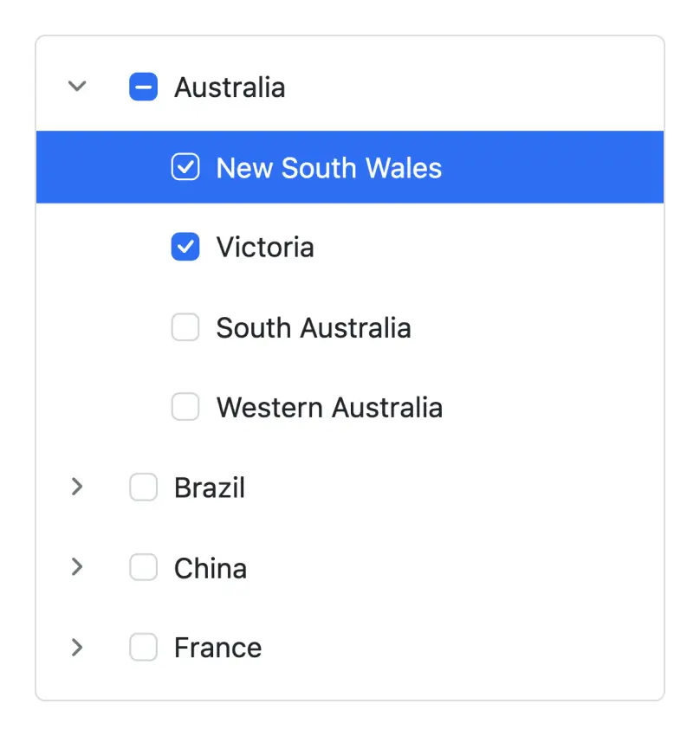This screenshot has width=700, height=736.
Task: Select the Western Australia row
Action: tap(329, 407)
